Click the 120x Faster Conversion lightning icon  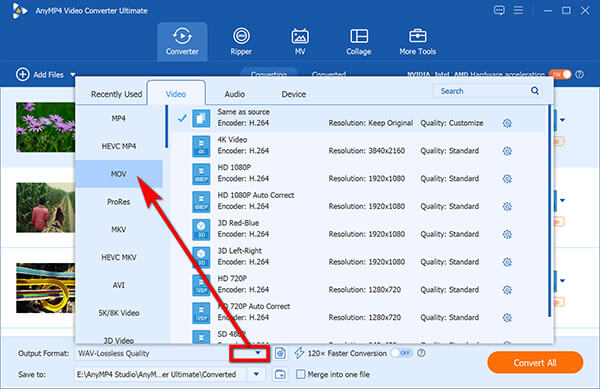(x=299, y=353)
